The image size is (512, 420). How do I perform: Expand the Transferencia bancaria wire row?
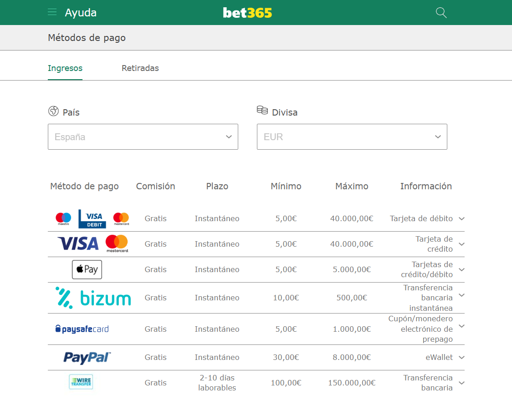[462, 383]
